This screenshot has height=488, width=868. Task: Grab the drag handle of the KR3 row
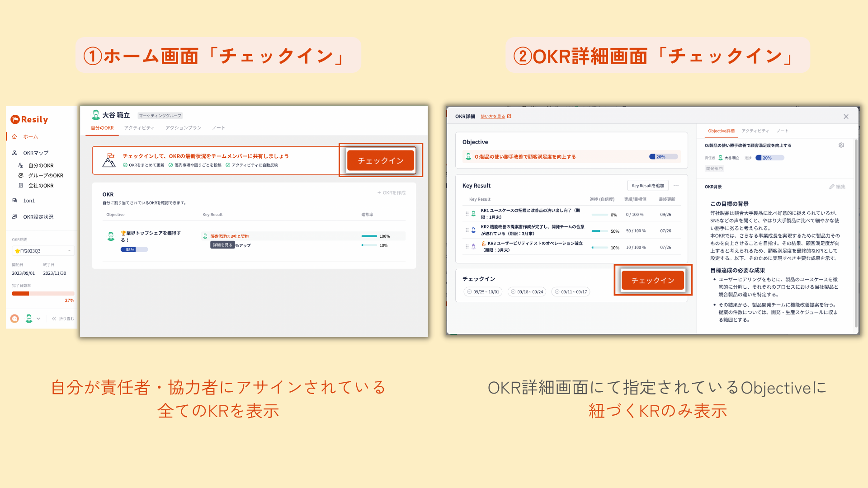(x=467, y=247)
